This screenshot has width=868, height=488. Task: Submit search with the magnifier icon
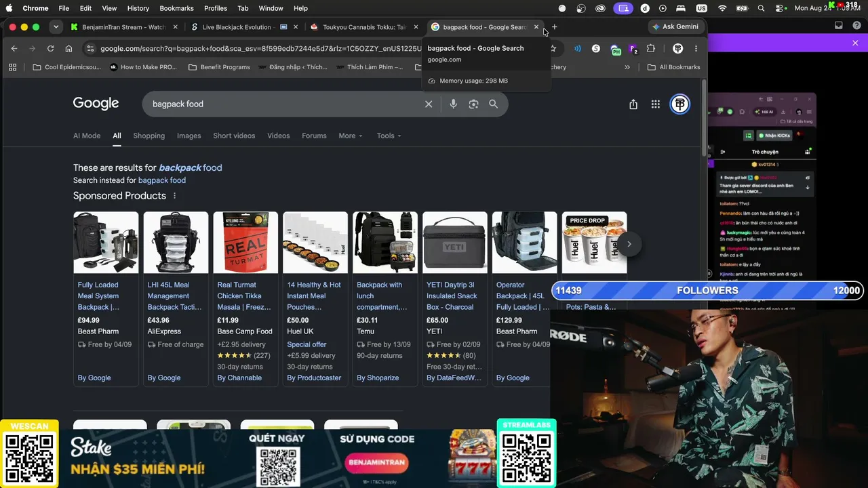(493, 104)
